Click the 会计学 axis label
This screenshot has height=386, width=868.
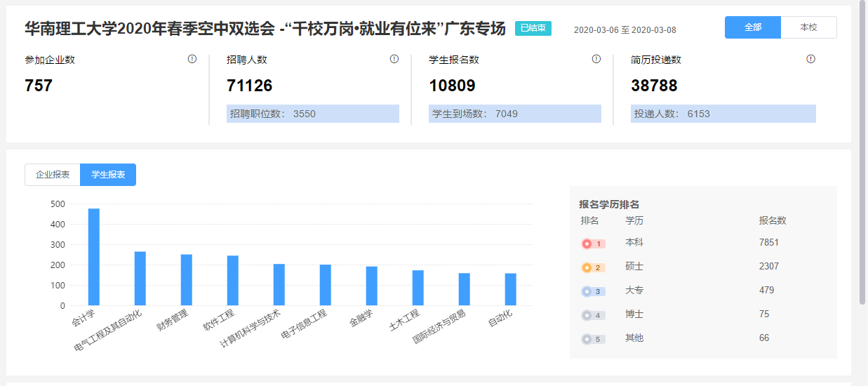point(84,317)
